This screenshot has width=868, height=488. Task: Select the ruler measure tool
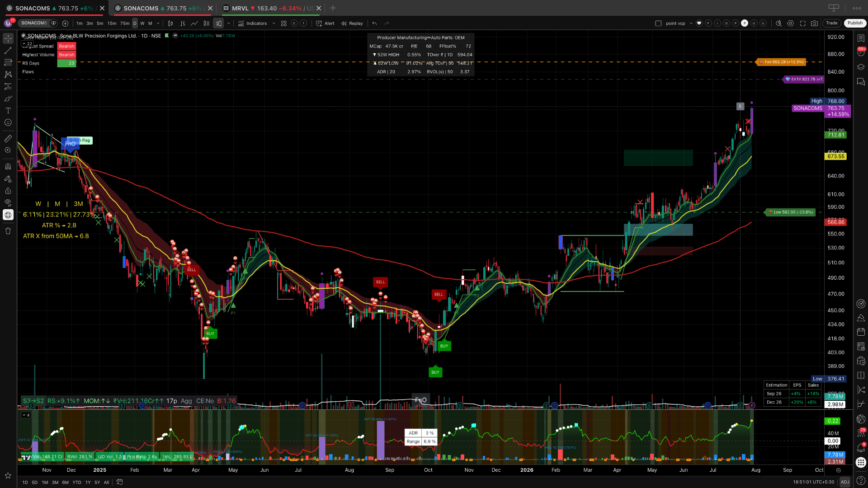point(8,138)
